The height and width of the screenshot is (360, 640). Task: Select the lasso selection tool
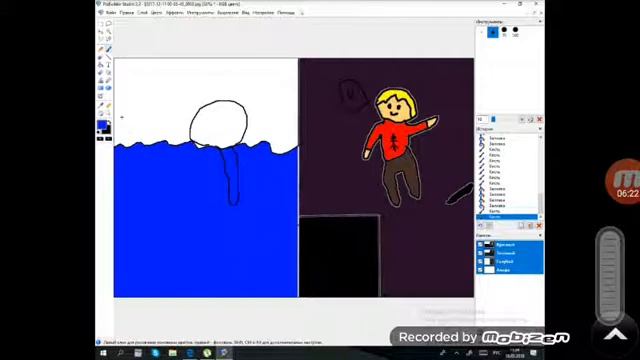point(109,24)
